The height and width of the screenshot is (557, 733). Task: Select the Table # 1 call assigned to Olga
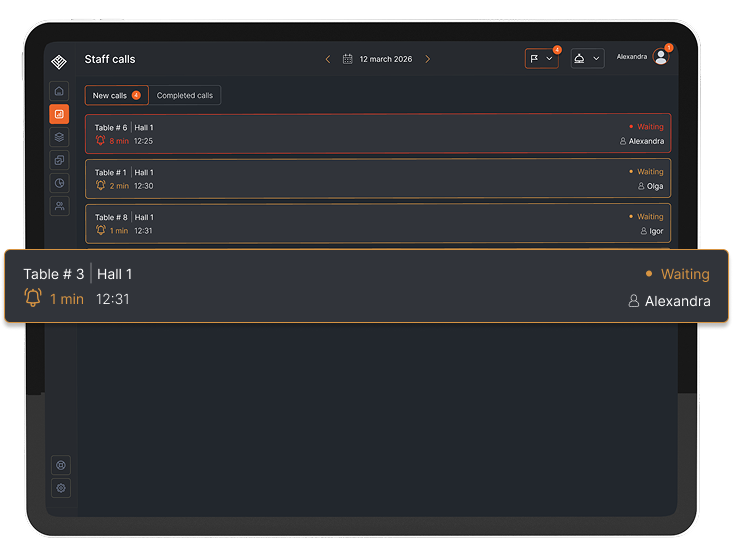377,178
